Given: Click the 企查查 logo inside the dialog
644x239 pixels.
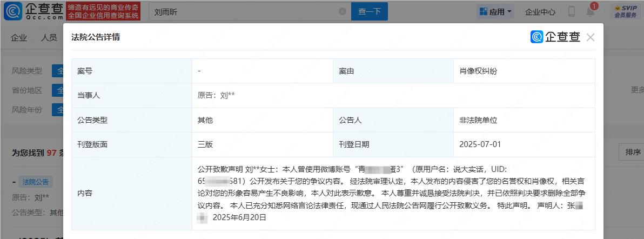Looking at the screenshot, I should [555, 37].
